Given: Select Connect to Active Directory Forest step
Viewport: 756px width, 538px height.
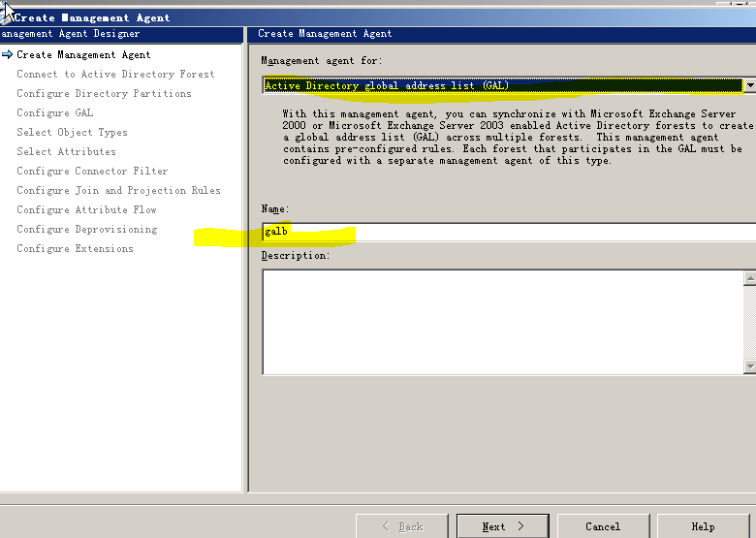Looking at the screenshot, I should (x=115, y=75).
